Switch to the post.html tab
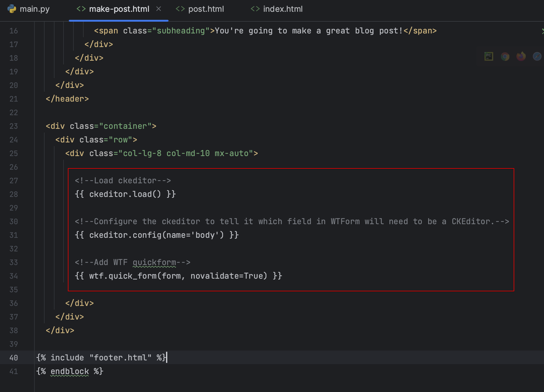Image resolution: width=544 pixels, height=392 pixels. pyautogui.click(x=200, y=9)
